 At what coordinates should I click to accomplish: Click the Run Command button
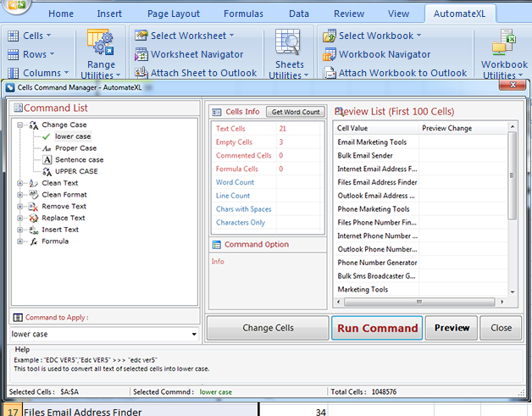[377, 328]
